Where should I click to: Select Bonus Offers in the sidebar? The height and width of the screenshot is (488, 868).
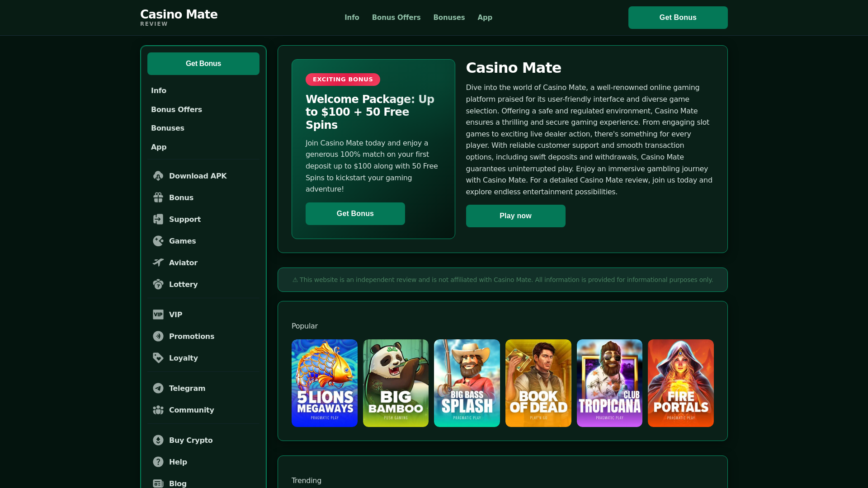[176, 110]
